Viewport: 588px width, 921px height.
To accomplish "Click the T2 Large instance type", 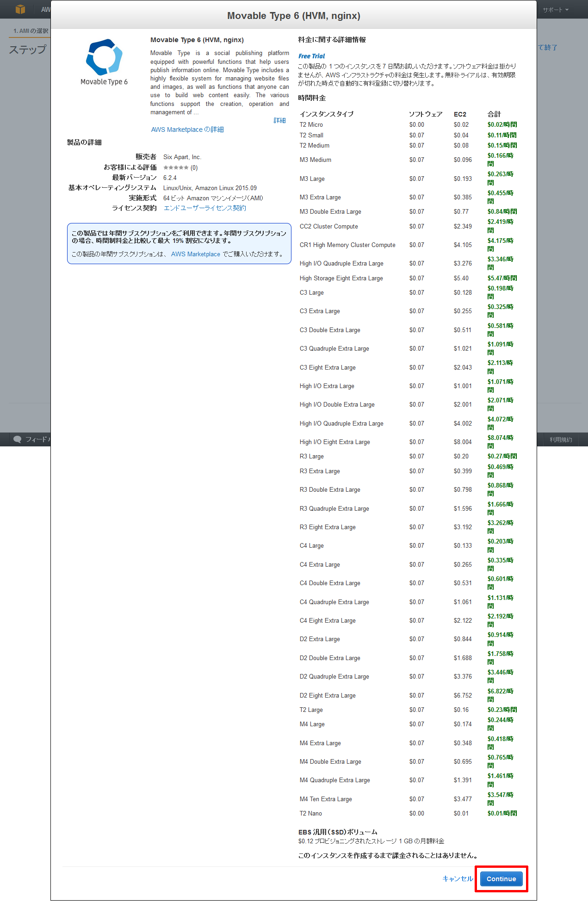I will pyautogui.click(x=311, y=710).
